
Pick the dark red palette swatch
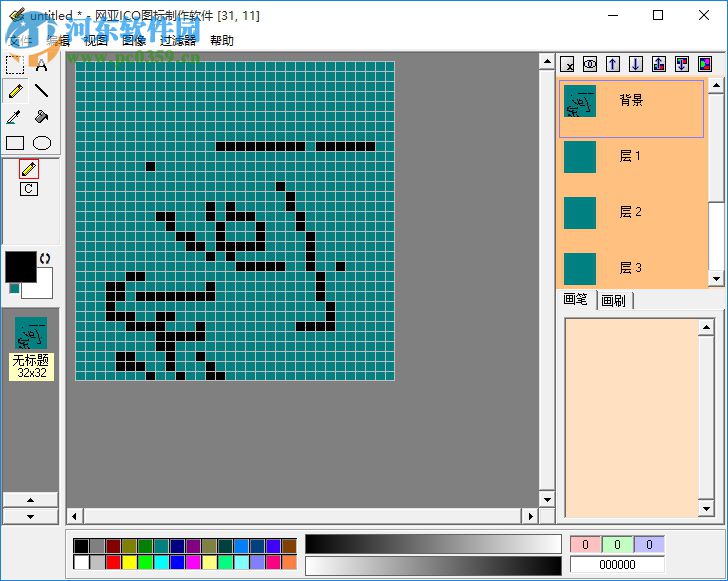click(113, 546)
